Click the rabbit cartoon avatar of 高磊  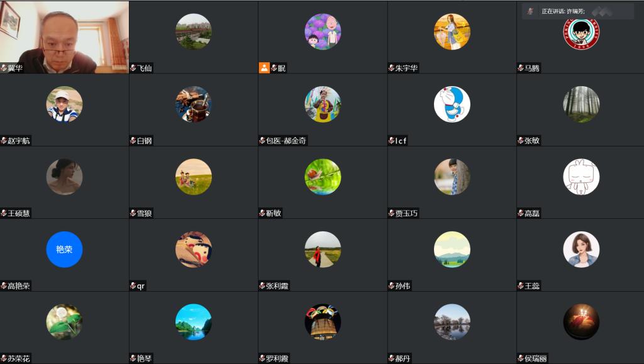[581, 177]
